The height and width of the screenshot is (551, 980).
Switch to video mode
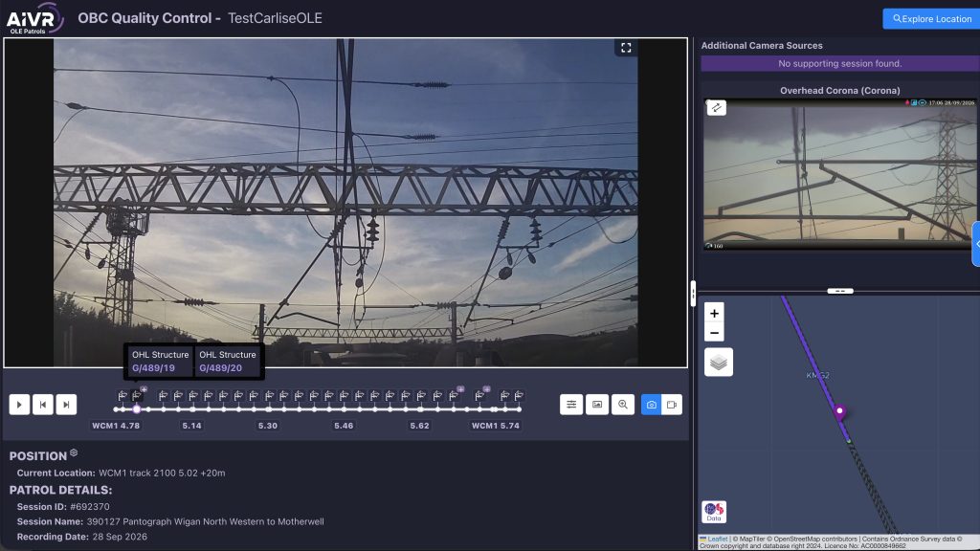[x=671, y=405]
